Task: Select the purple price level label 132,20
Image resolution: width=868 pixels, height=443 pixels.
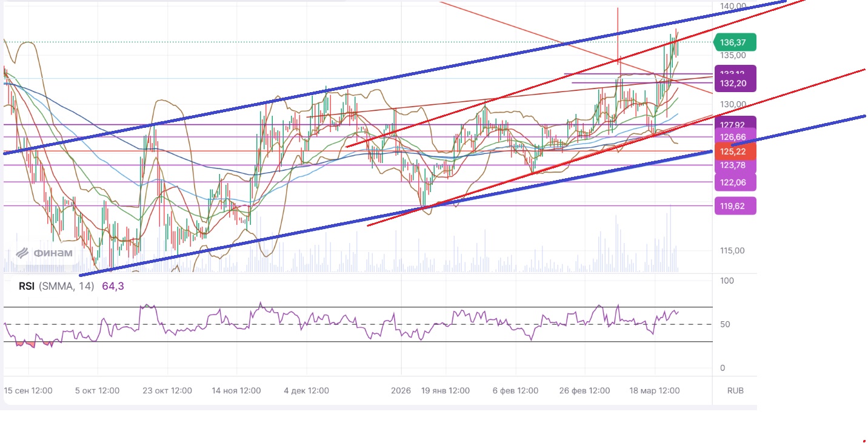Action: tap(735, 82)
